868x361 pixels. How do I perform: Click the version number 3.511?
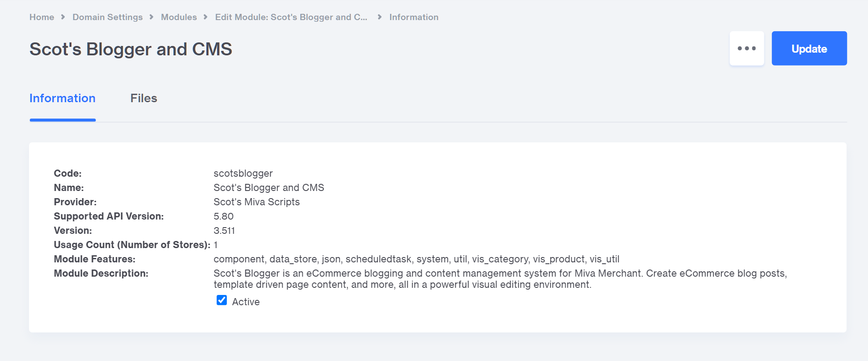click(x=224, y=231)
